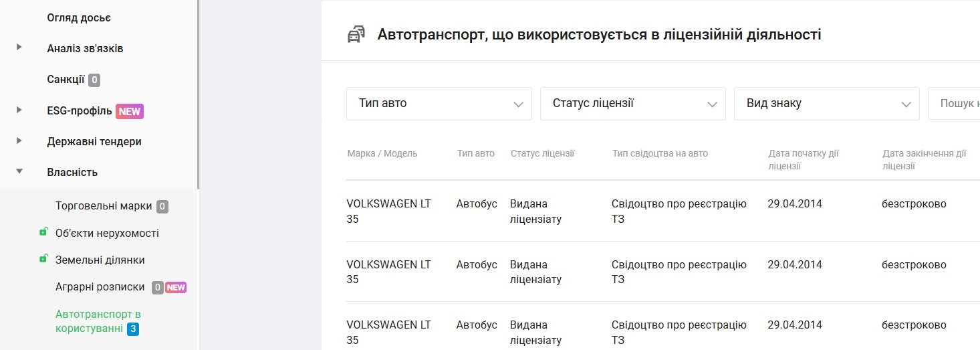This screenshot has width=980, height=350.
Task: Open Огляд досьє in the sidebar
Action: 79,17
